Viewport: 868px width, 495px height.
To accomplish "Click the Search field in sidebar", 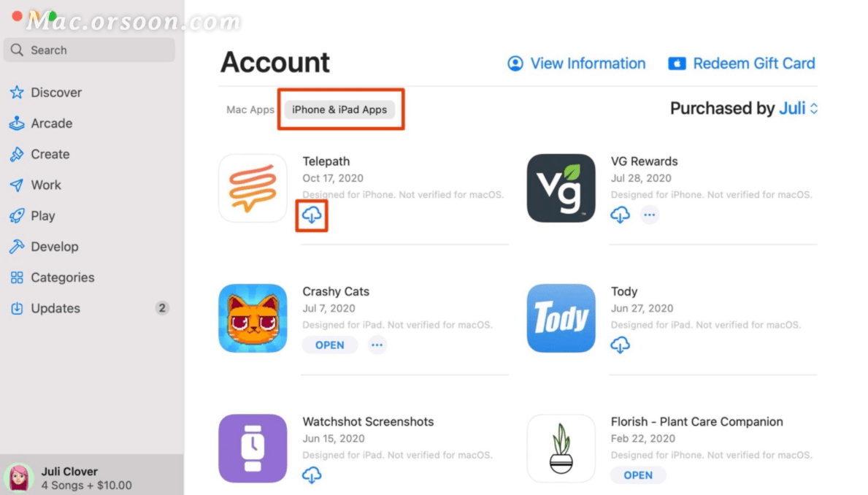I will pos(89,50).
